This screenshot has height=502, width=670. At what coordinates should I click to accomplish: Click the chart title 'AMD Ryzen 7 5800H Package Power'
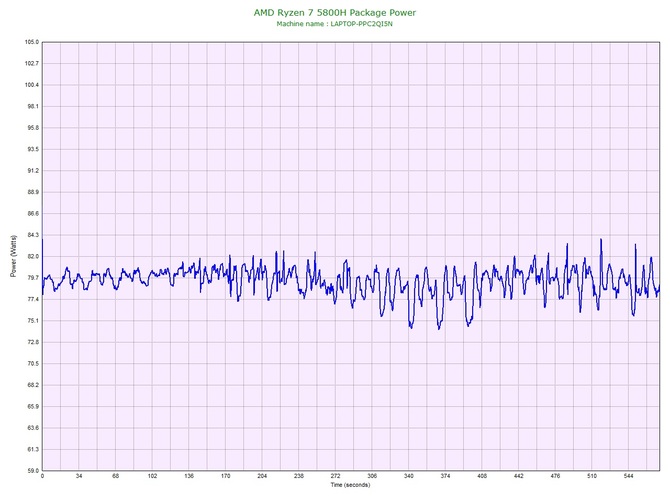[x=335, y=13]
